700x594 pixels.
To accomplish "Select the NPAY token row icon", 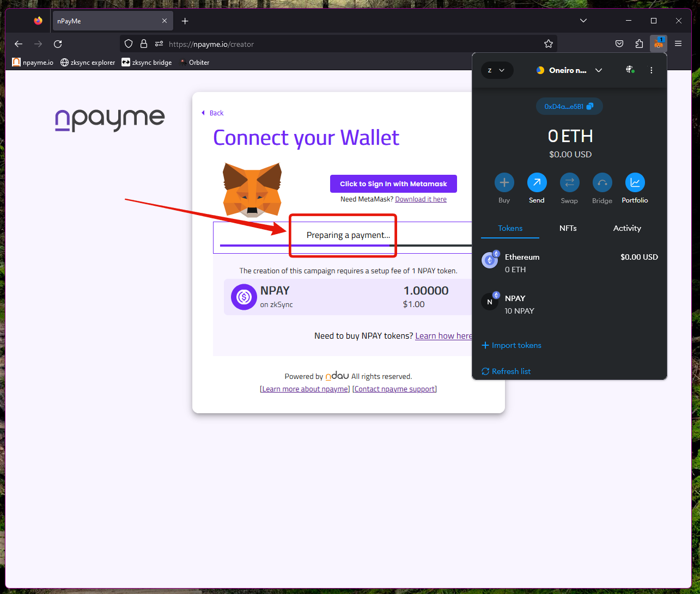I will (x=490, y=301).
